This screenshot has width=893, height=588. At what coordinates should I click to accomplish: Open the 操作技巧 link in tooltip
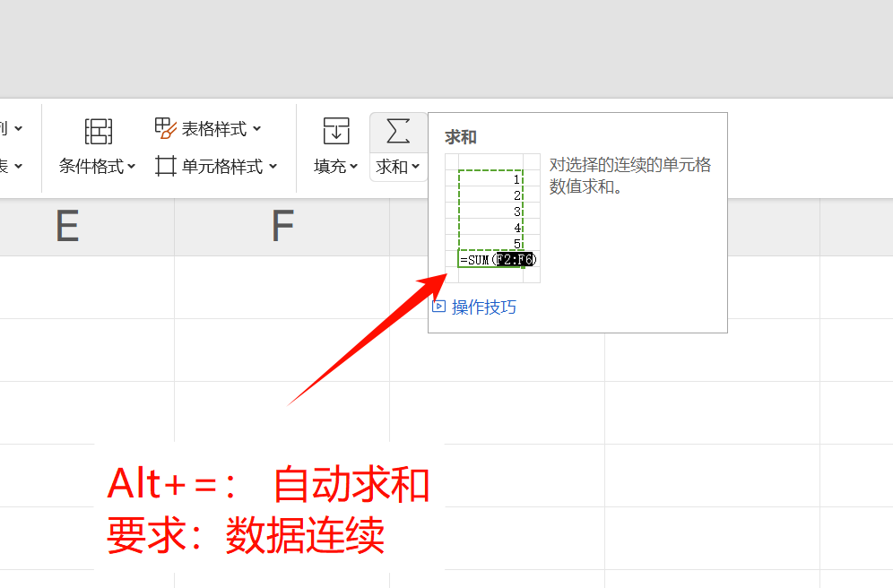coord(483,307)
